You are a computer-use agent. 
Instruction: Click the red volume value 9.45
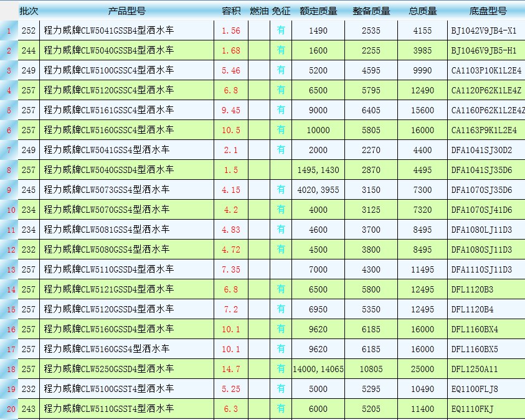pyautogui.click(x=231, y=110)
